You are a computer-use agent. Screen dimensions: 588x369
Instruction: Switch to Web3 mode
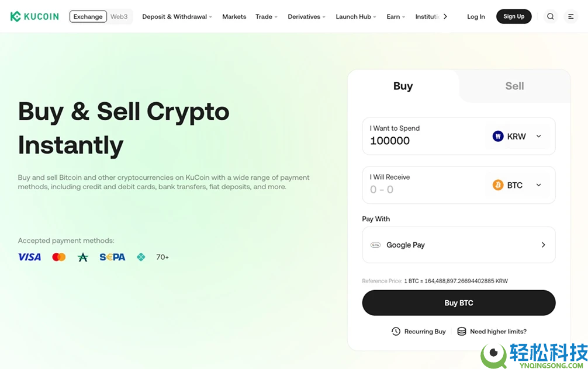[x=119, y=16]
